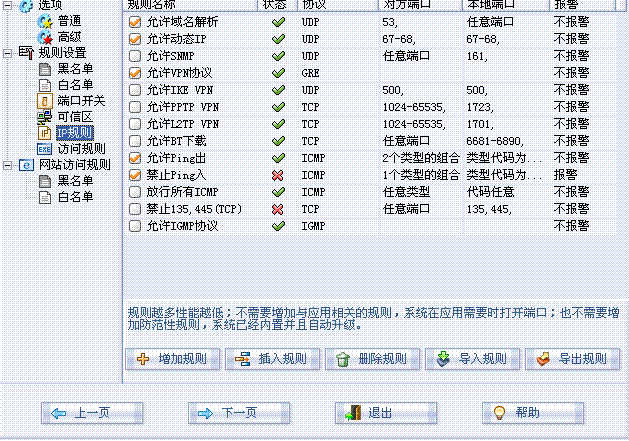Open the 高级 options icon
629x441 pixels.
click(45, 38)
